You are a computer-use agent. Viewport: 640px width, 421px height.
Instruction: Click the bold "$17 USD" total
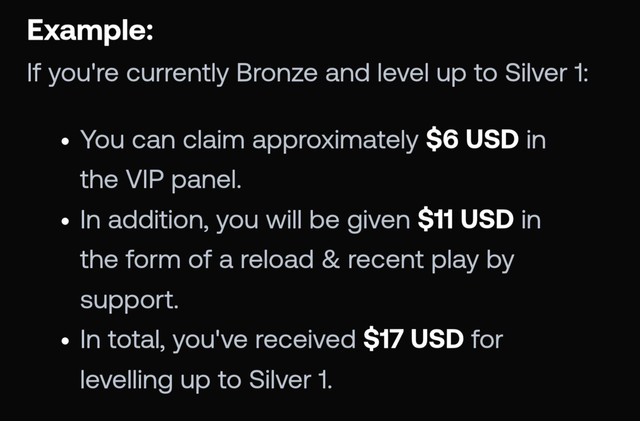[x=413, y=339]
